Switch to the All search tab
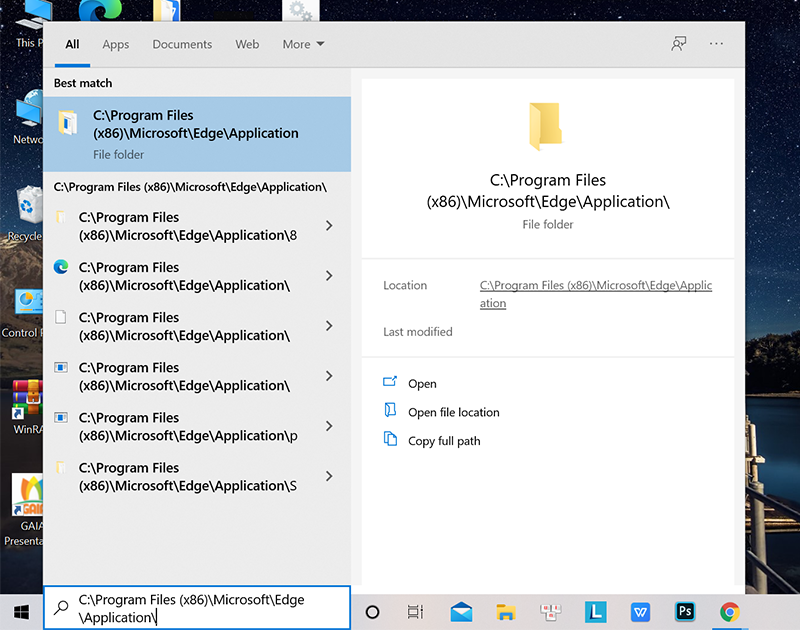 tap(72, 44)
